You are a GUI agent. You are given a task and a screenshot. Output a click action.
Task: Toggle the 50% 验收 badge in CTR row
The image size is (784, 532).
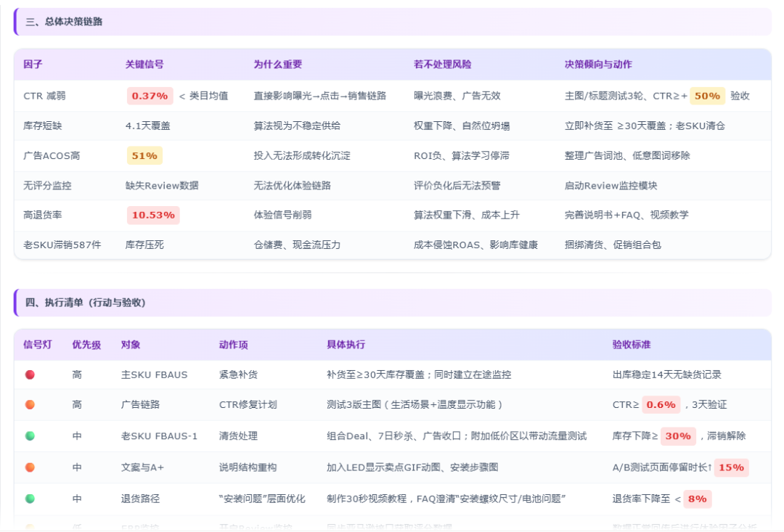coord(706,96)
